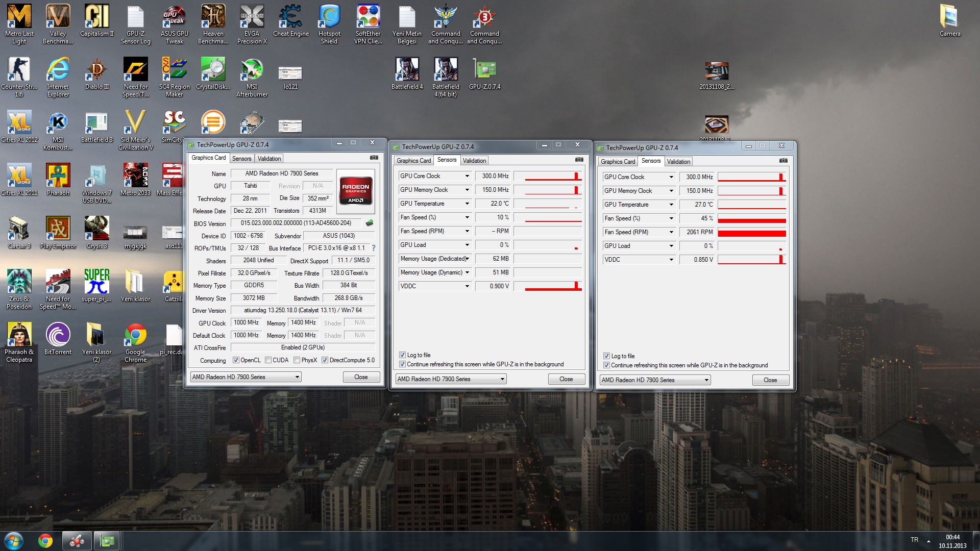Click the camera screenshot icon in first GPU-Z window

pyautogui.click(x=374, y=158)
